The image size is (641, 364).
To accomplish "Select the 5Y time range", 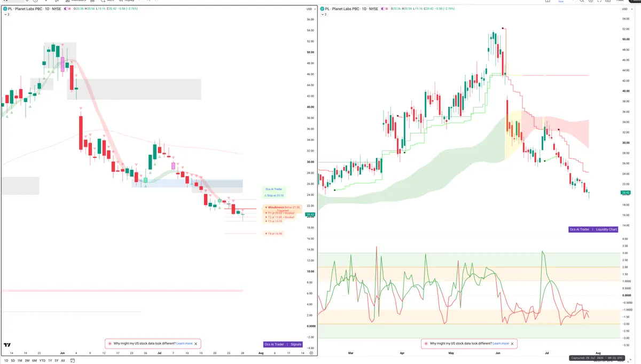I will [x=57, y=361].
